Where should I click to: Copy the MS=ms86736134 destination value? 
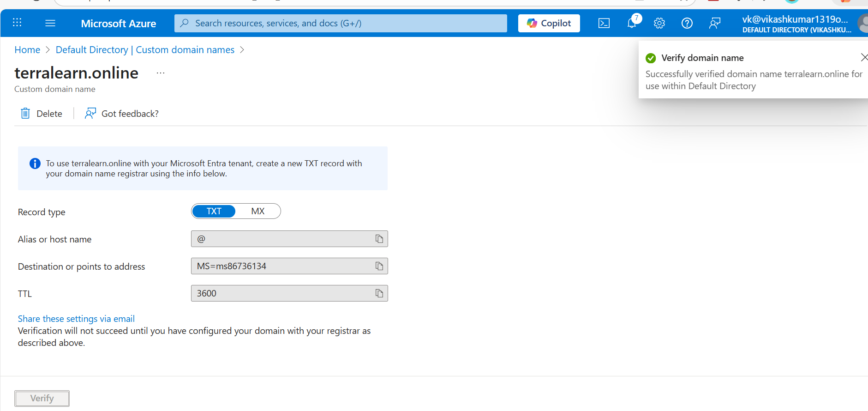click(379, 266)
